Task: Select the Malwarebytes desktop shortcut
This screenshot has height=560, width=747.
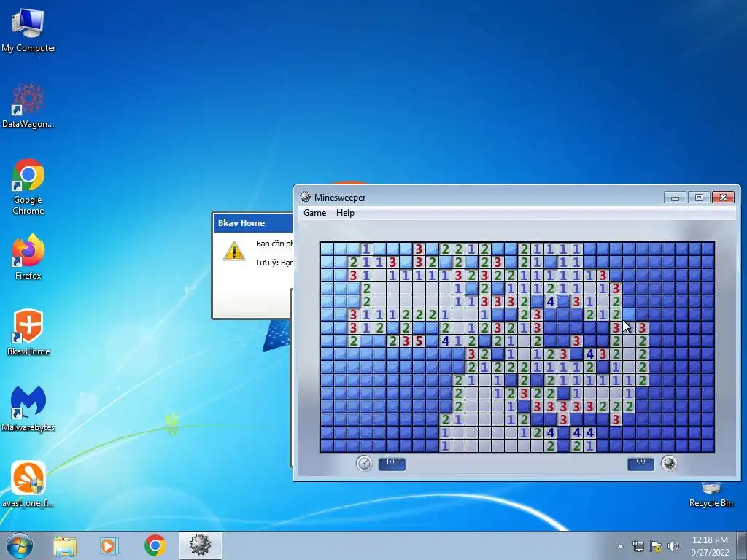Action: 28,408
